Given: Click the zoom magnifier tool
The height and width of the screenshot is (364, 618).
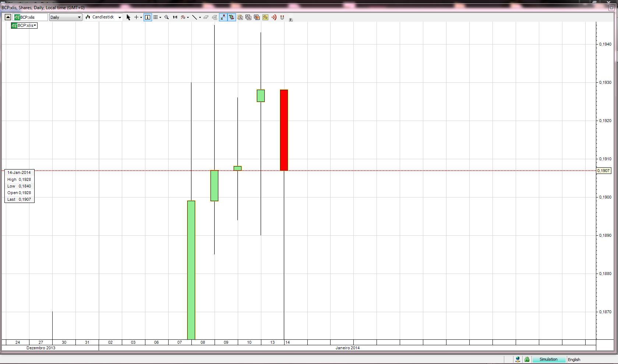Looking at the screenshot, I should pyautogui.click(x=167, y=17).
